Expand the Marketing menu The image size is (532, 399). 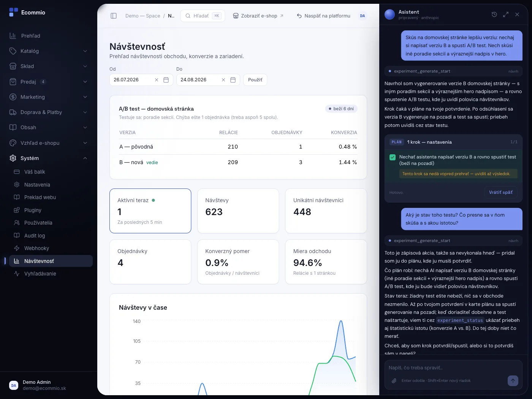pos(49,97)
